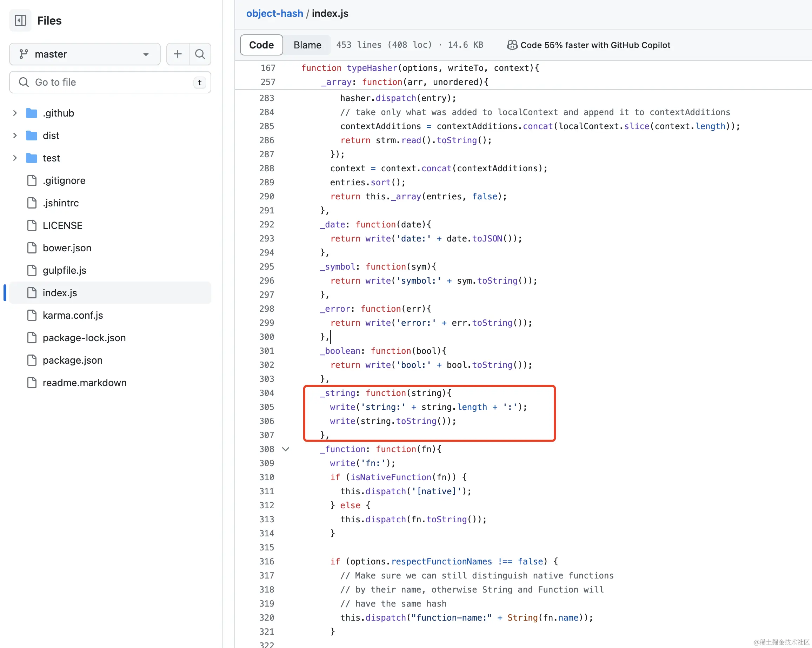The width and height of the screenshot is (812, 648).
Task: Click Code 55% faster with GitHub Copilot
Action: coord(595,45)
